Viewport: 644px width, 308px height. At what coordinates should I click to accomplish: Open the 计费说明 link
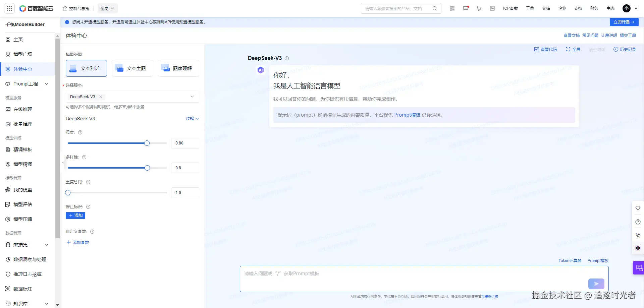point(609,36)
